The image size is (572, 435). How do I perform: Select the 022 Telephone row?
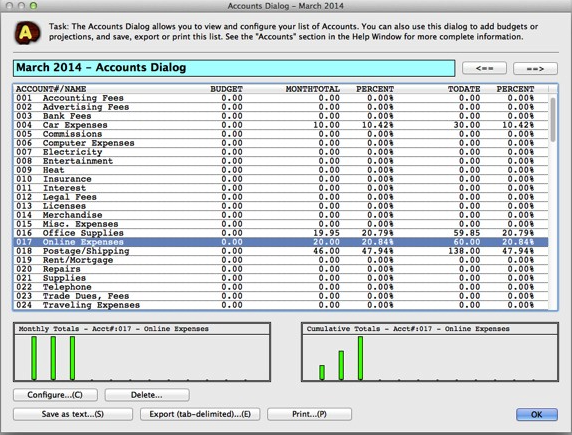tap(281, 287)
